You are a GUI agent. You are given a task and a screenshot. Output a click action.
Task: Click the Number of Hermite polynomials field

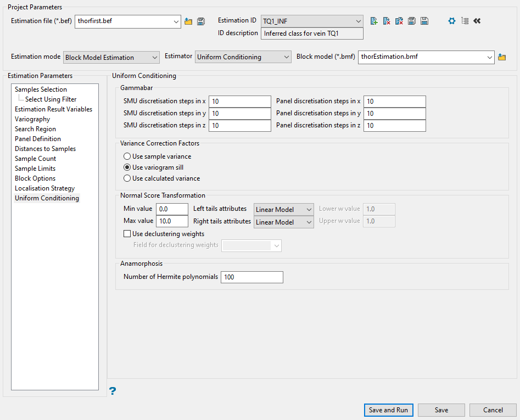(x=251, y=277)
